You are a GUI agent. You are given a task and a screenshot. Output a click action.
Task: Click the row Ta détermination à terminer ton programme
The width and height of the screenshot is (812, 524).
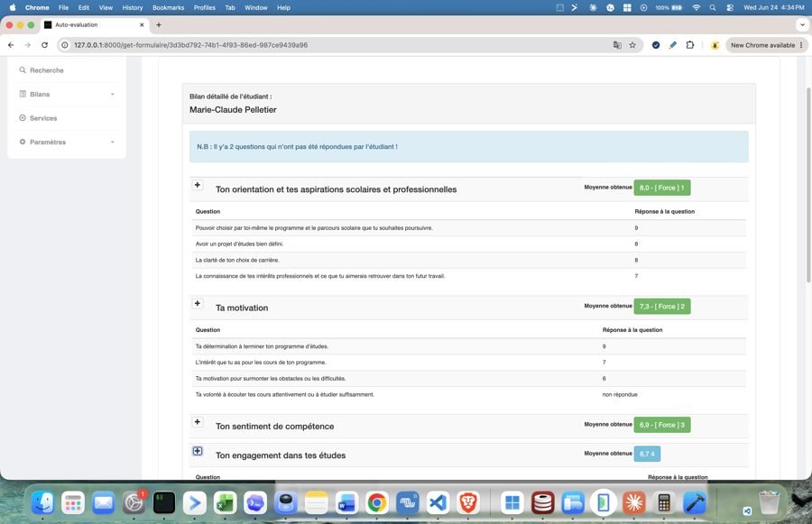[x=468, y=346]
